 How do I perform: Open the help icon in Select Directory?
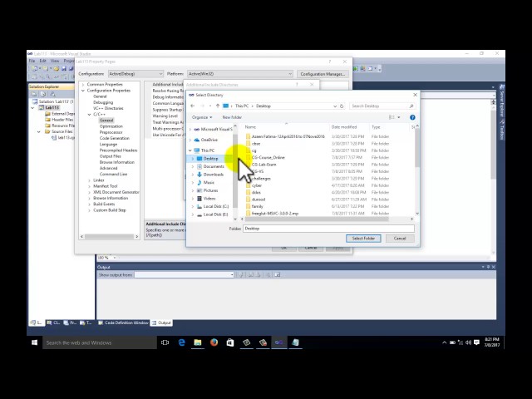pyautogui.click(x=412, y=117)
